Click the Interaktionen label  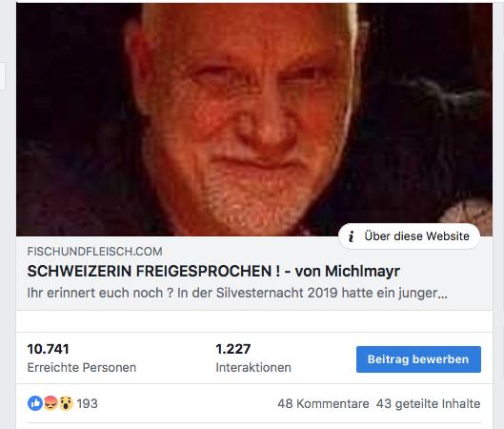[x=253, y=367]
